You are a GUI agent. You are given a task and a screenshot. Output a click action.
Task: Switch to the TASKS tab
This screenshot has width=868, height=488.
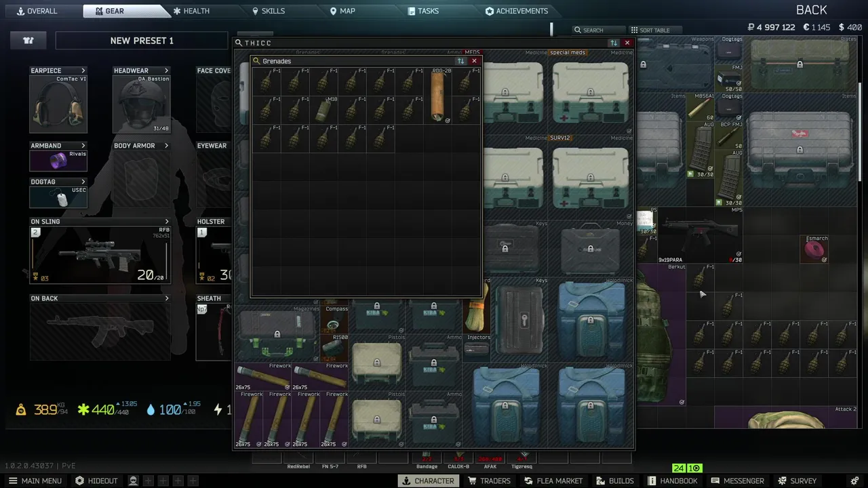(x=424, y=11)
